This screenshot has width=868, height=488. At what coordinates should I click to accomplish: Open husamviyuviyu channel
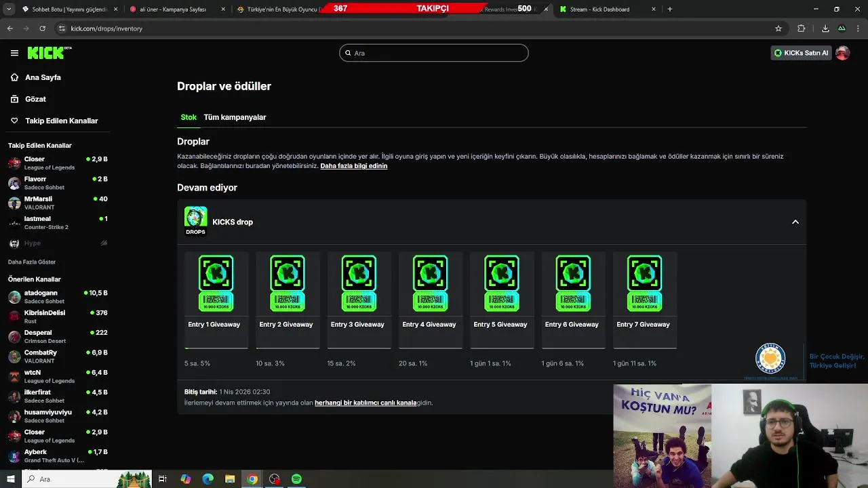click(58, 416)
